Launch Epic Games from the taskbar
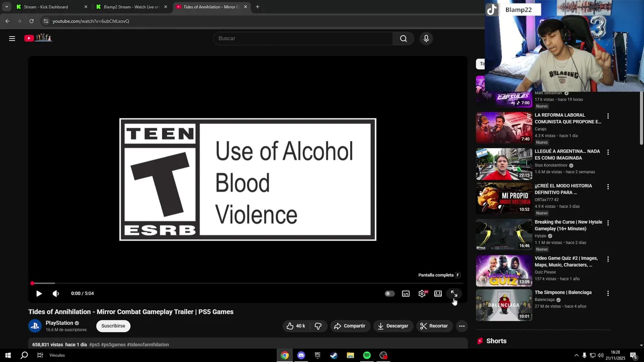This screenshot has height=362, width=644. (x=317, y=355)
